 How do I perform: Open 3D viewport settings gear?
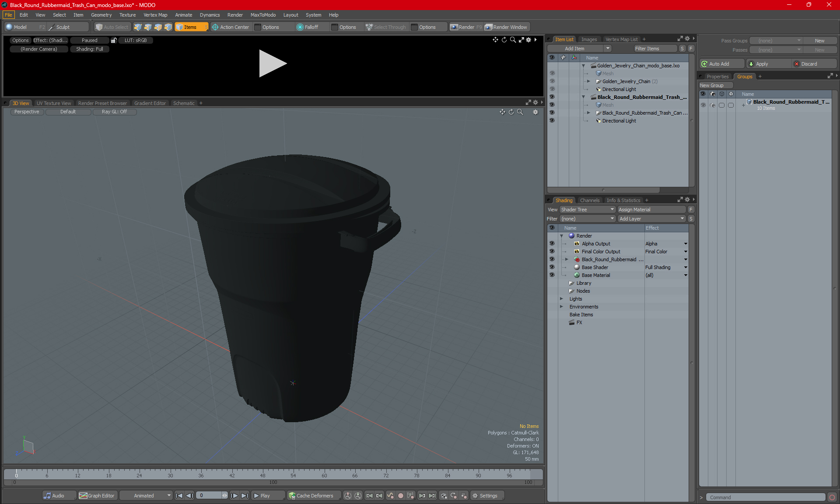point(535,112)
